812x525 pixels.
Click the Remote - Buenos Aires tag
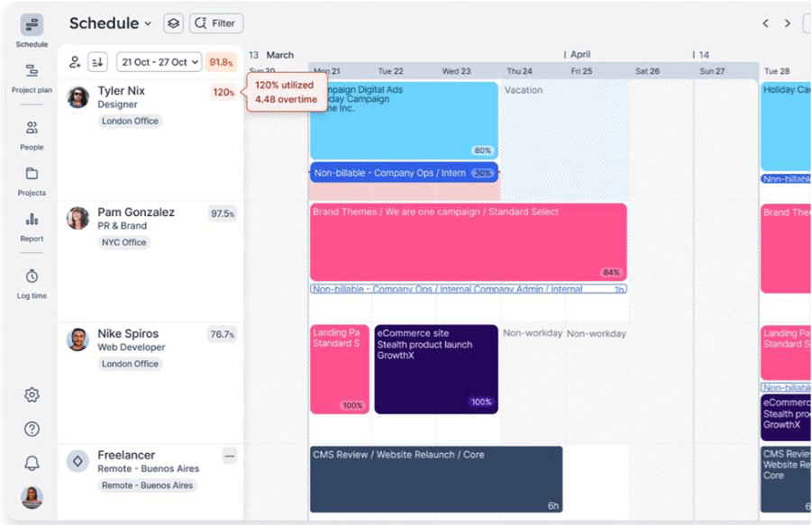pyautogui.click(x=147, y=485)
